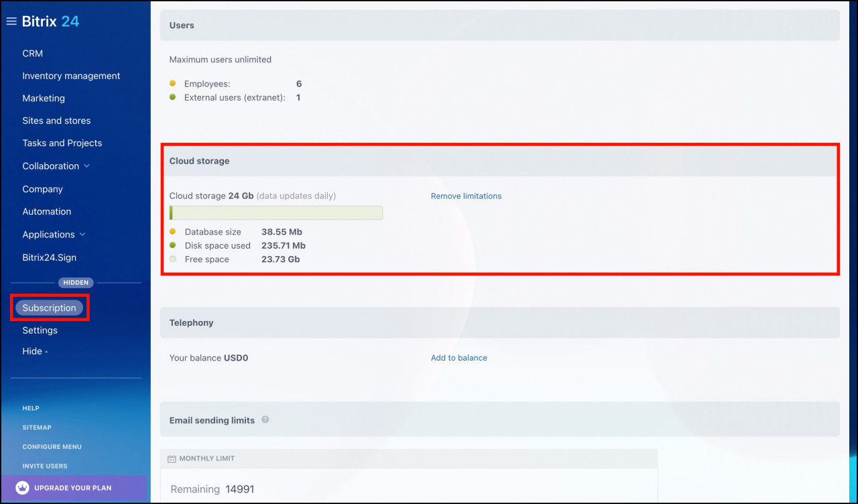This screenshot has height=504, width=858.
Task: Select Tasks and Projects
Action: [x=62, y=143]
